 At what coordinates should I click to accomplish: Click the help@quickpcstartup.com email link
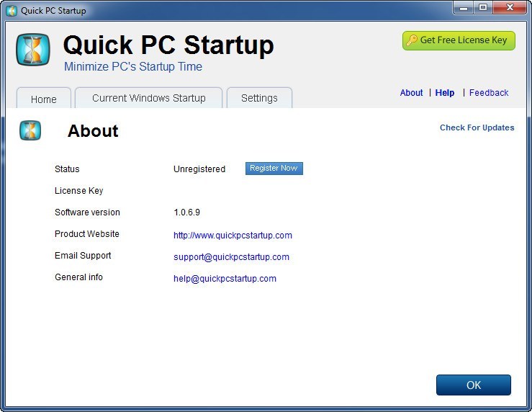click(225, 279)
